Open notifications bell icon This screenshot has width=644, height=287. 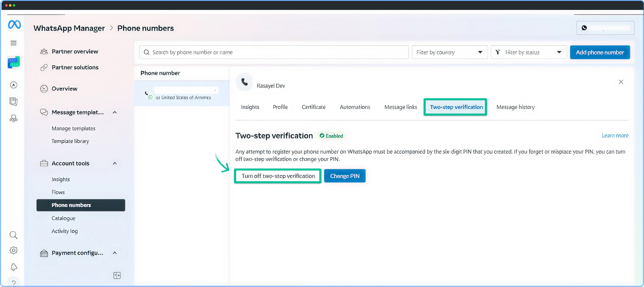point(14,267)
